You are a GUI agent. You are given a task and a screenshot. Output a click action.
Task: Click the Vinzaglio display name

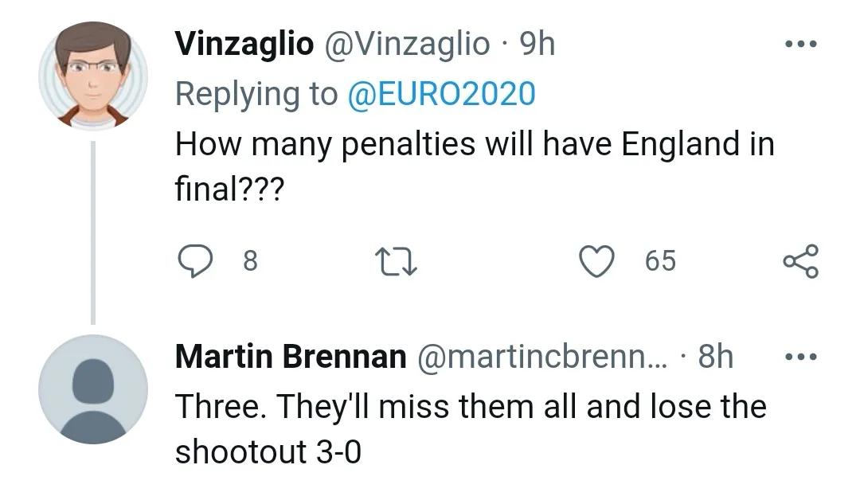(x=244, y=45)
